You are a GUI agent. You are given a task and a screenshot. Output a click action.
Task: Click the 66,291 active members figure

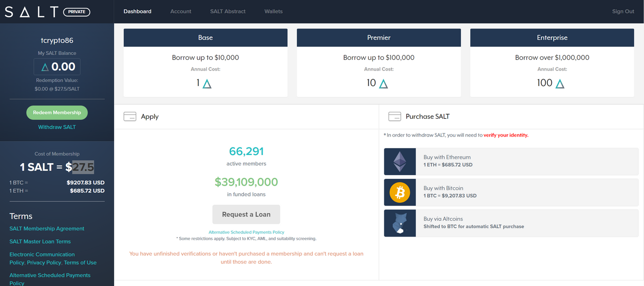(246, 152)
